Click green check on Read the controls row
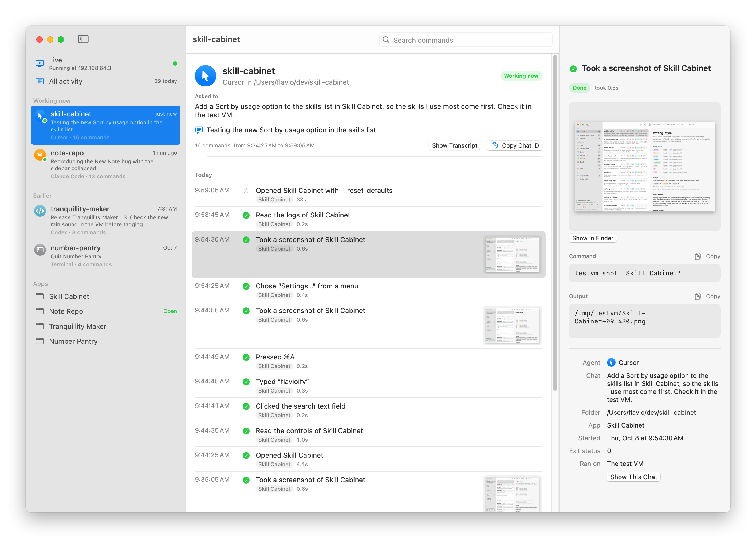The width and height of the screenshot is (756, 538). point(246,431)
